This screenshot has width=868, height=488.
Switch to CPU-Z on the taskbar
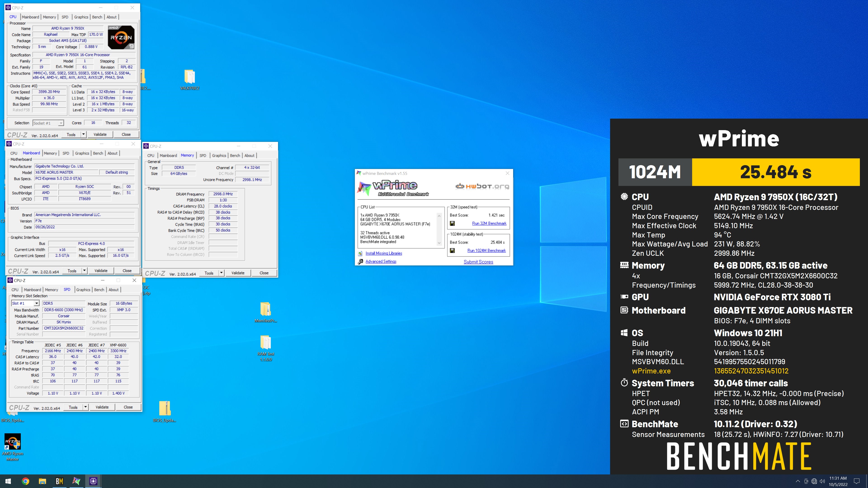coord(93,481)
